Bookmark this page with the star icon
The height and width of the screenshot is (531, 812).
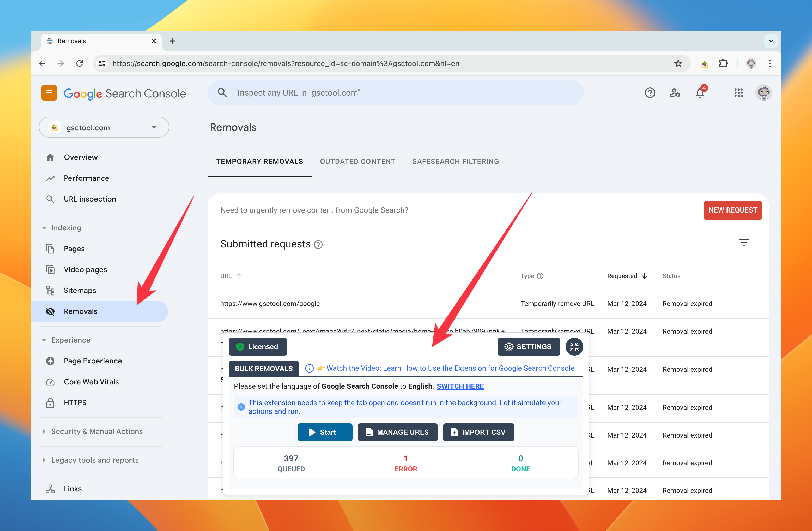click(x=678, y=63)
